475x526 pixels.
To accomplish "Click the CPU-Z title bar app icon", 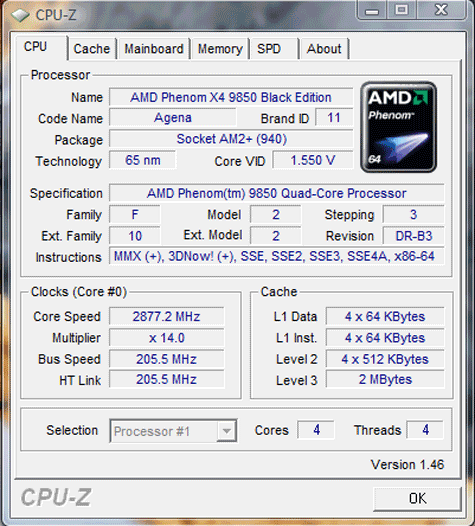I will (x=20, y=15).
